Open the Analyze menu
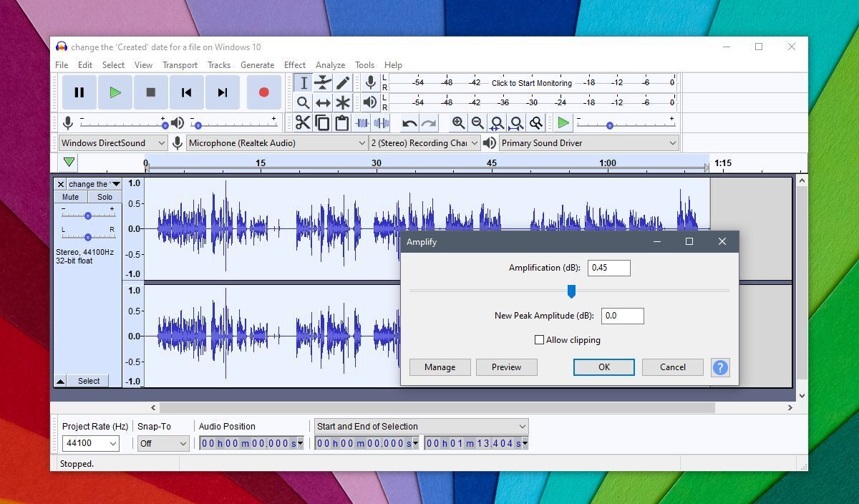 [x=330, y=64]
